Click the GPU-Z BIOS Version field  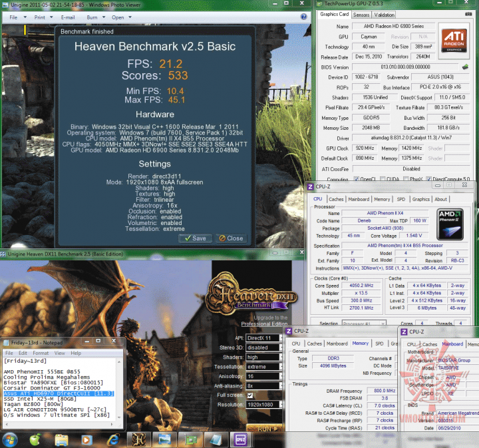[405, 67]
